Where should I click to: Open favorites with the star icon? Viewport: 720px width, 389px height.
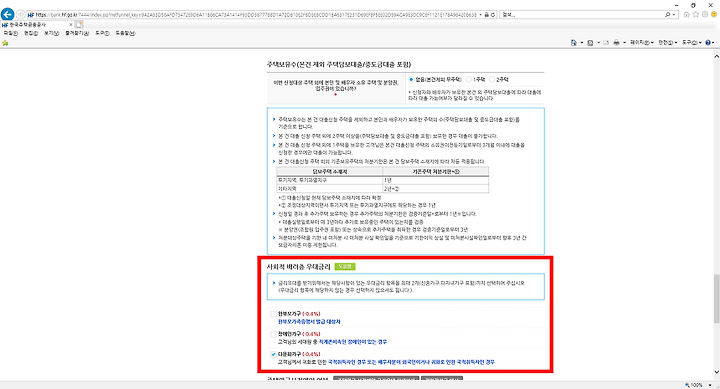696,15
